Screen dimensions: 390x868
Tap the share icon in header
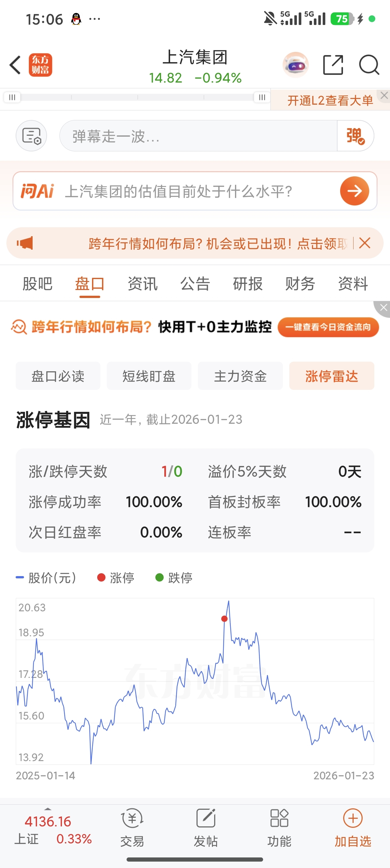click(x=333, y=65)
